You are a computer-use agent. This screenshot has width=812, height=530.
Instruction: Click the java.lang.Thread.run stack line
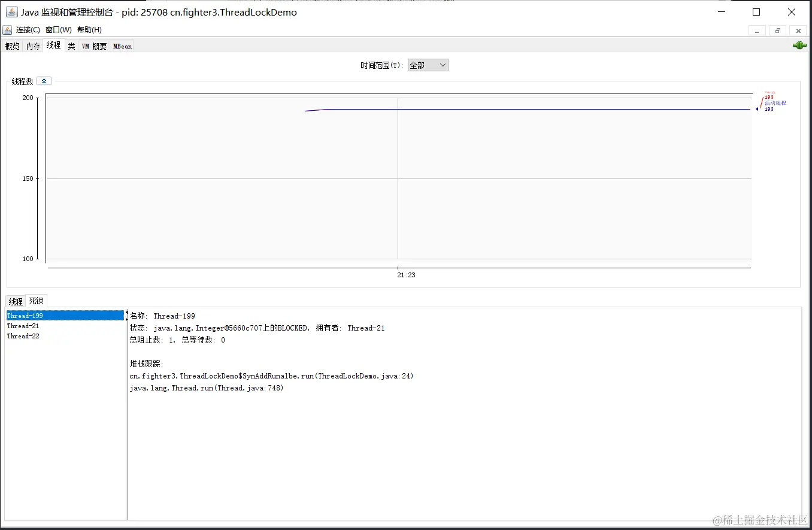coord(206,388)
